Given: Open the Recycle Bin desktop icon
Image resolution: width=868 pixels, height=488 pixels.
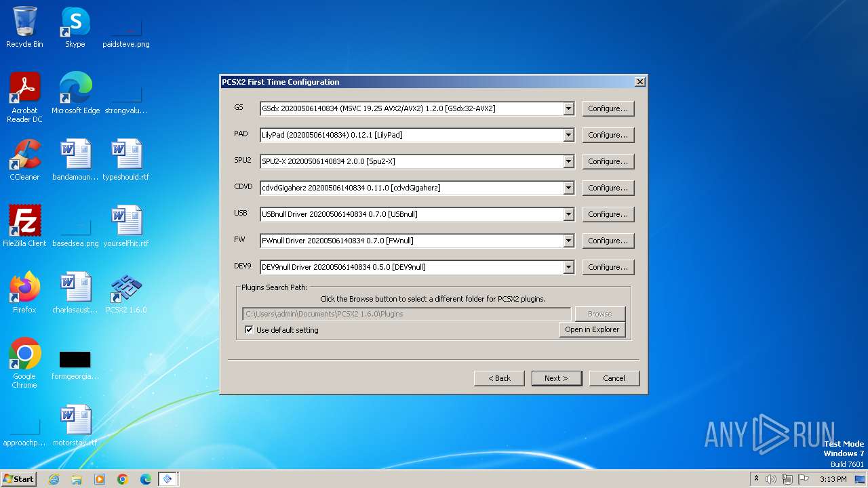Looking at the screenshot, I should pos(24,27).
